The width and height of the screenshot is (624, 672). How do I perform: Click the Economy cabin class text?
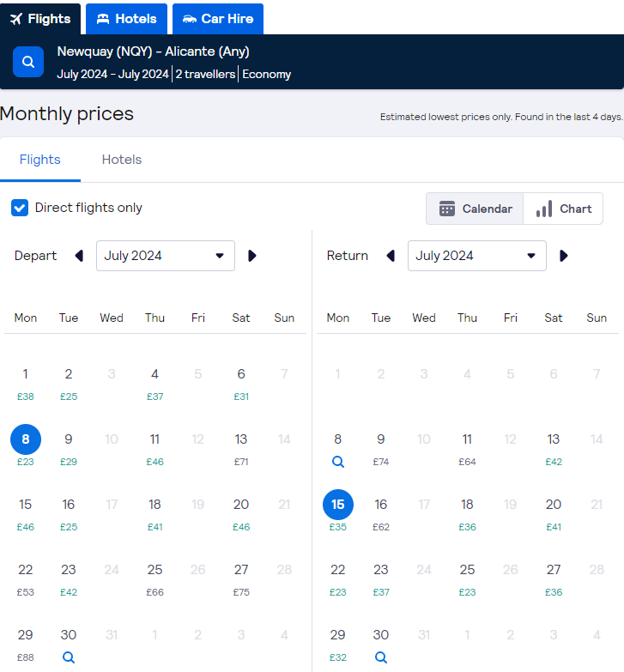(x=267, y=74)
